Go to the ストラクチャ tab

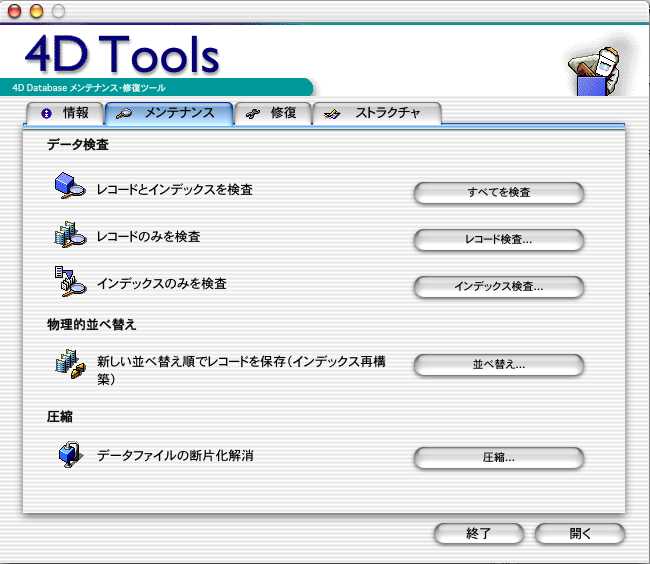tap(378, 113)
